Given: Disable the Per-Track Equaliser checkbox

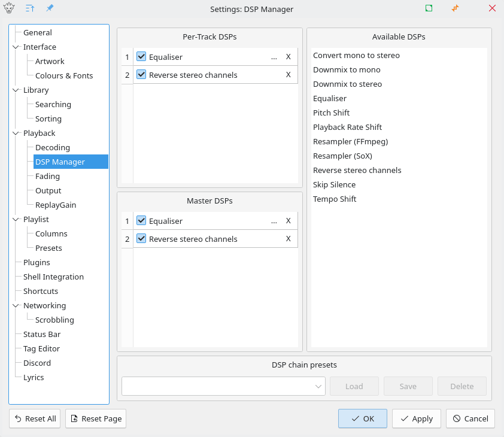Looking at the screenshot, I should coord(141,57).
